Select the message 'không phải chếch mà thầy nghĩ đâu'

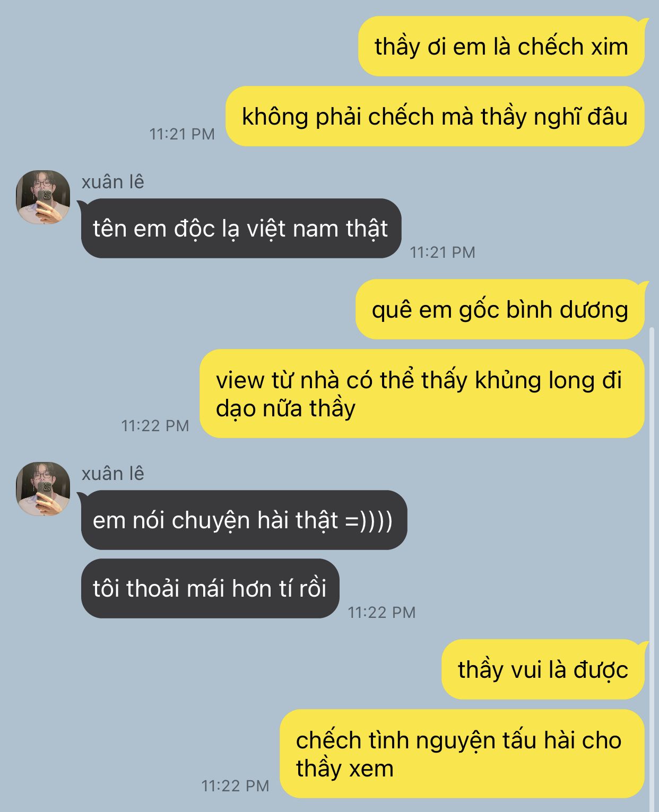tap(435, 116)
